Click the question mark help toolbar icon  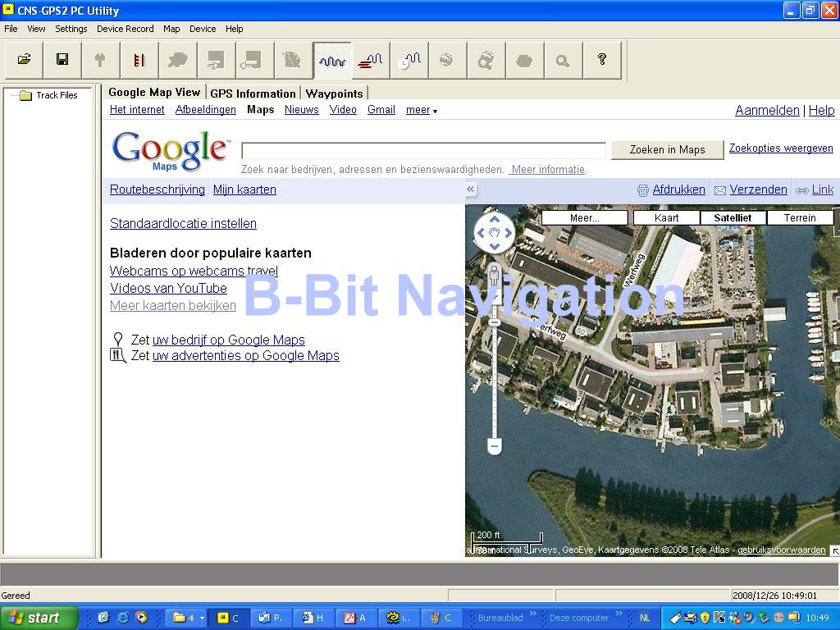pyautogui.click(x=602, y=60)
